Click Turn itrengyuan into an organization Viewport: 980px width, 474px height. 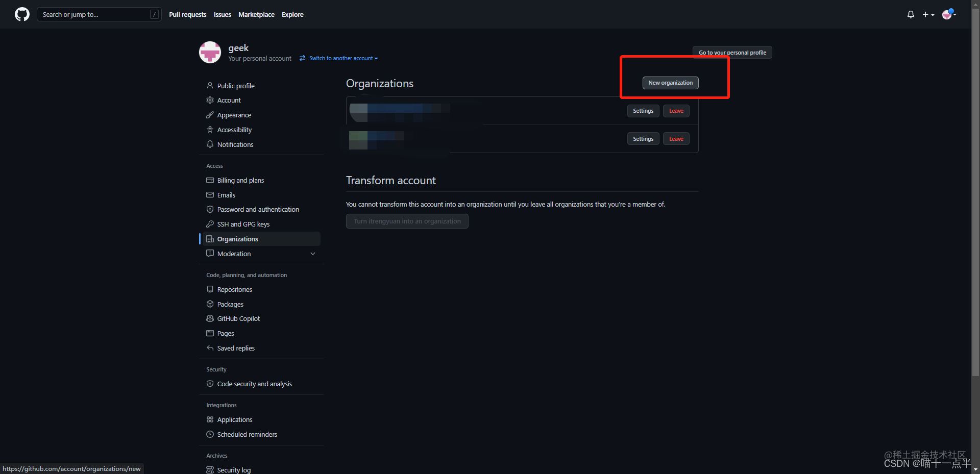[407, 221]
